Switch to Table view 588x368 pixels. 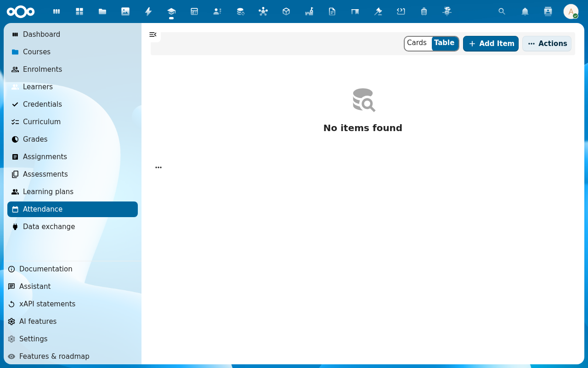(x=444, y=43)
